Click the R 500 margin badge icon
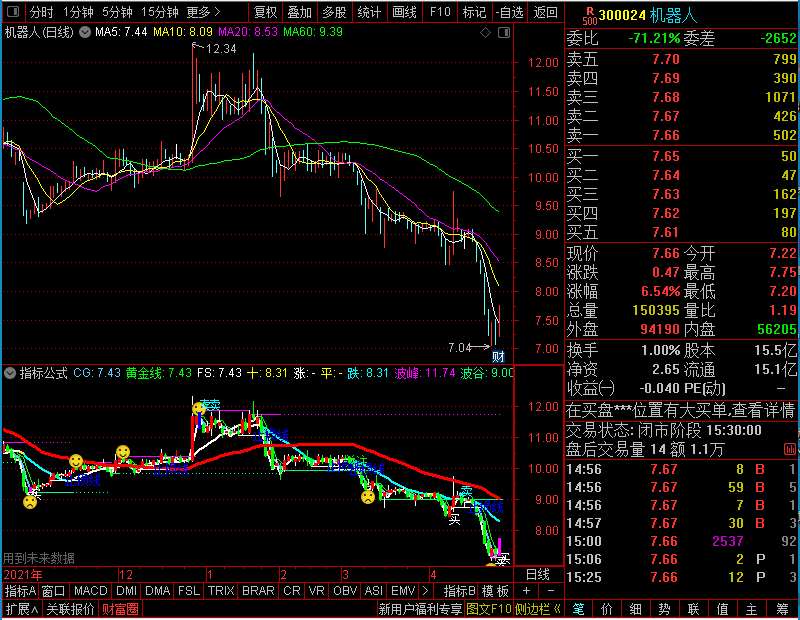Viewport: 800px width, 620px height. 589,16
